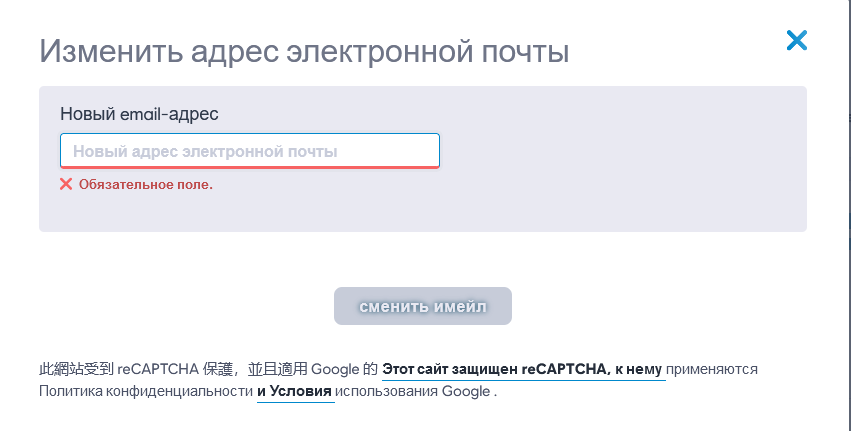The height and width of the screenshot is (431, 851).
Task: Focus the new email address input field
Action: point(250,151)
